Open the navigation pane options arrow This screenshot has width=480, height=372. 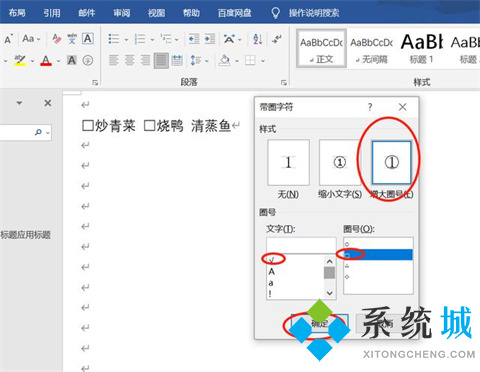[x=20, y=103]
